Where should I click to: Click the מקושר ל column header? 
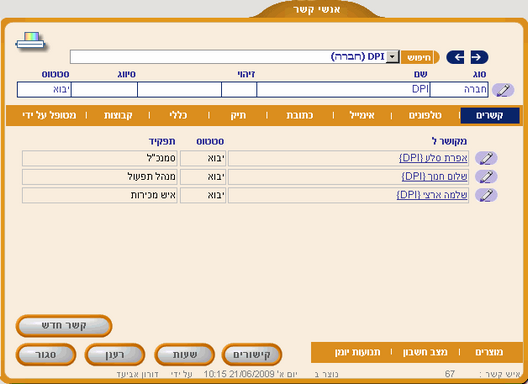tap(450, 141)
